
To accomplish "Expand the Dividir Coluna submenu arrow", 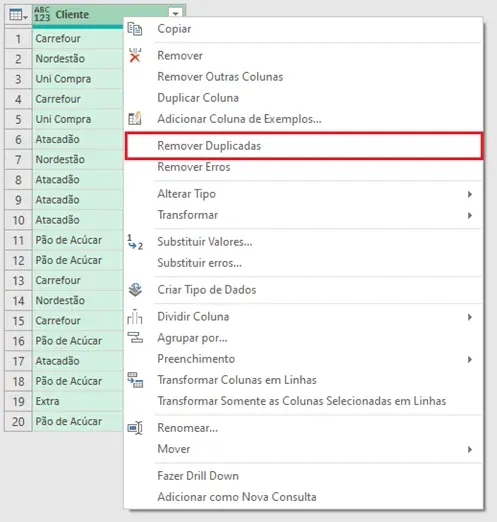I will point(470,317).
